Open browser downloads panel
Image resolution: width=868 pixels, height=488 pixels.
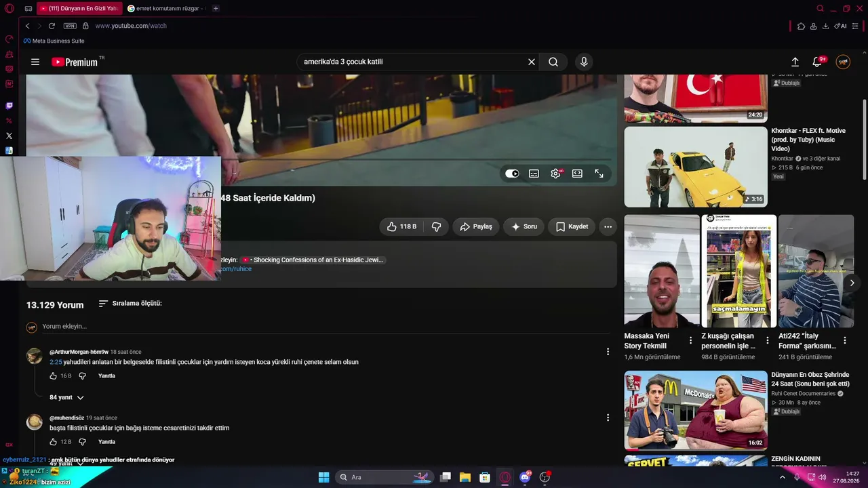[x=825, y=26]
